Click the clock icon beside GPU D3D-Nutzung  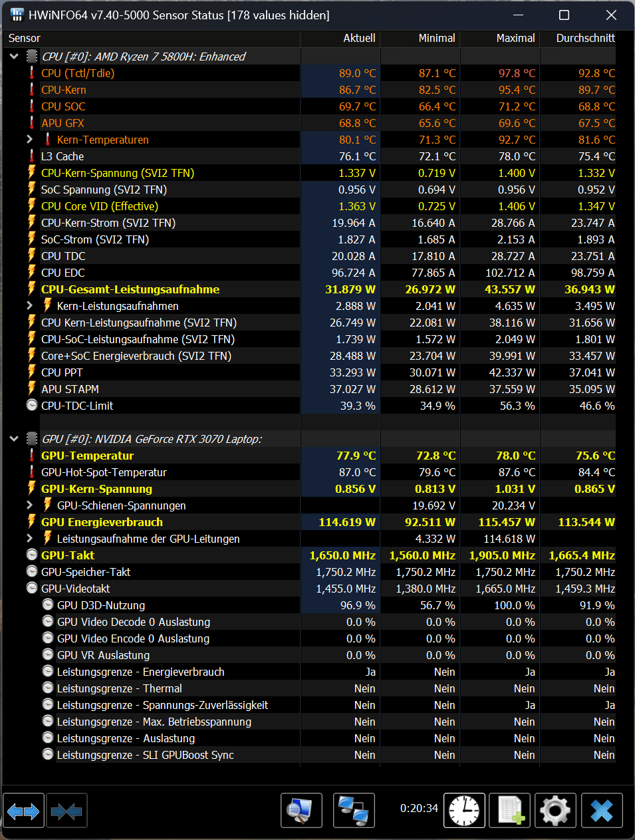tap(48, 605)
